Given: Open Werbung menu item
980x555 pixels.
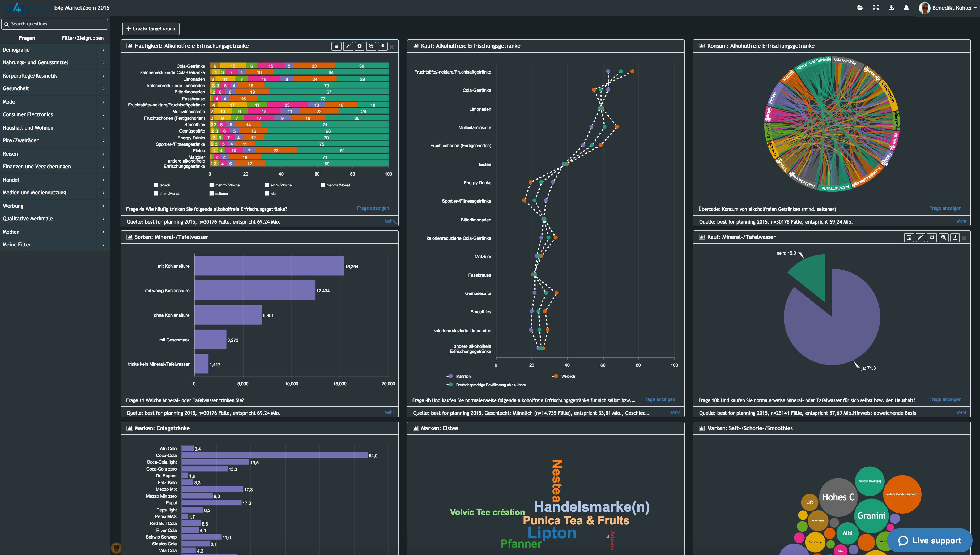Looking at the screenshot, I should pyautogui.click(x=55, y=206).
